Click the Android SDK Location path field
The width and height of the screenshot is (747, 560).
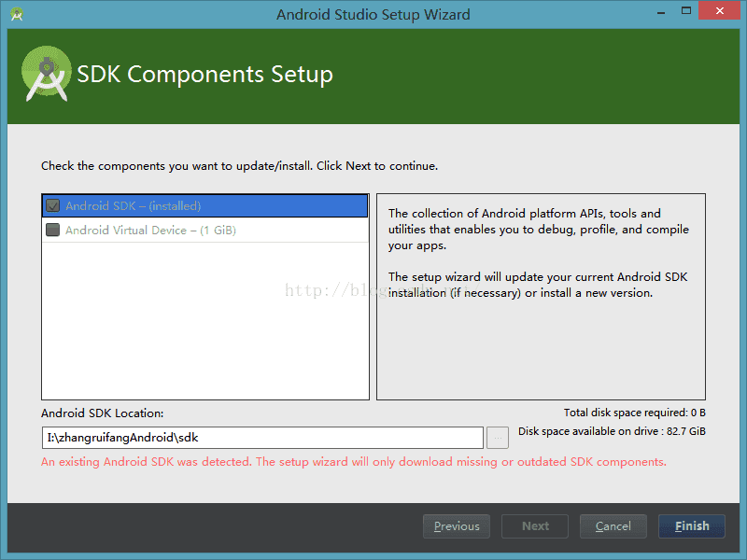click(262, 438)
